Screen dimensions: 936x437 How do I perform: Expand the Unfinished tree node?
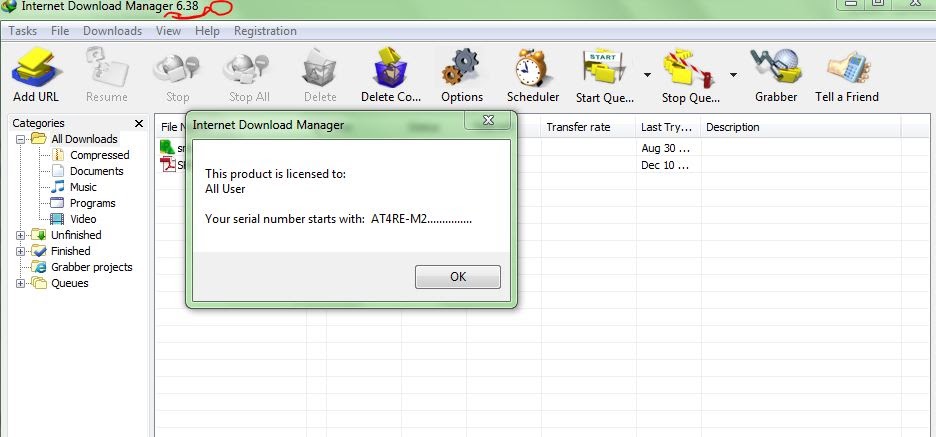[20, 235]
